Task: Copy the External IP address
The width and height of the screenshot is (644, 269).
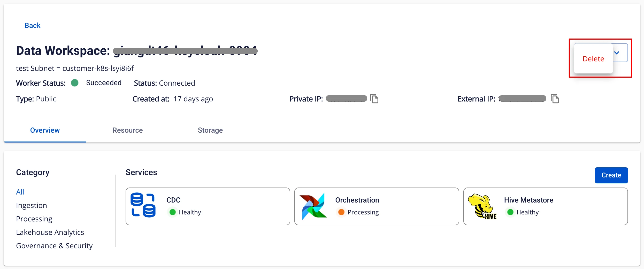Action: (555, 99)
